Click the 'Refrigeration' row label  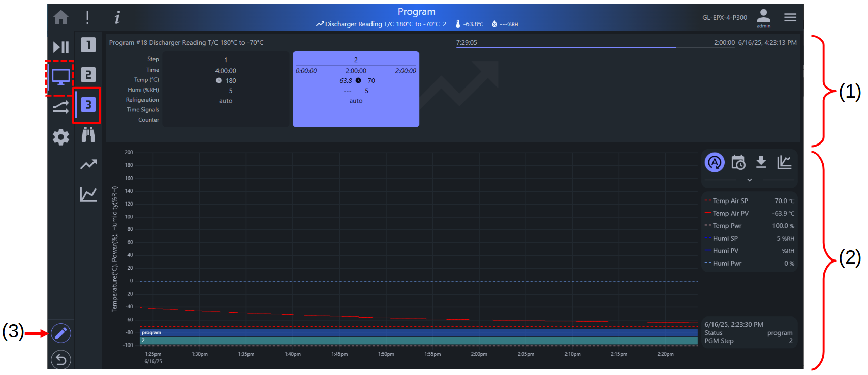pos(142,100)
